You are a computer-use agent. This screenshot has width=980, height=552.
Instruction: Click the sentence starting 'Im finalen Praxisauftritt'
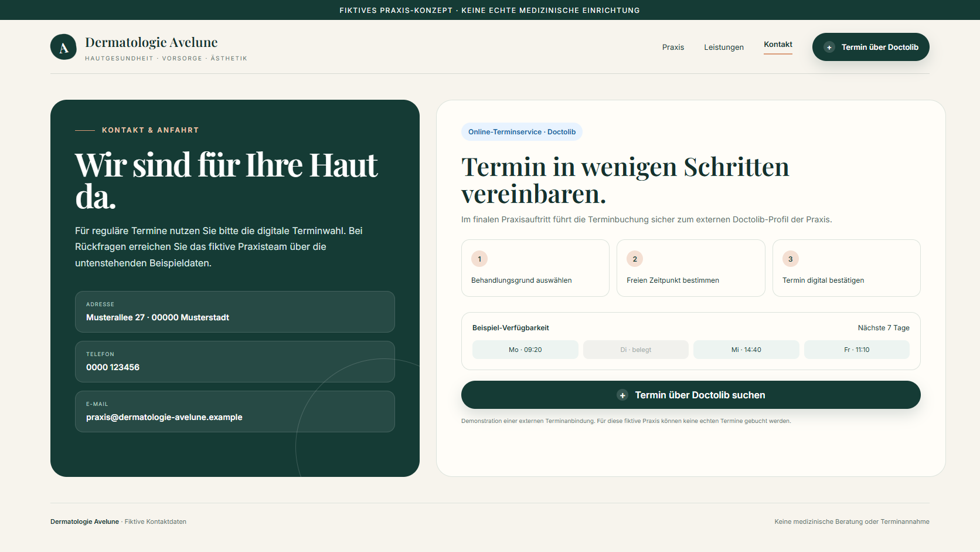click(646, 219)
